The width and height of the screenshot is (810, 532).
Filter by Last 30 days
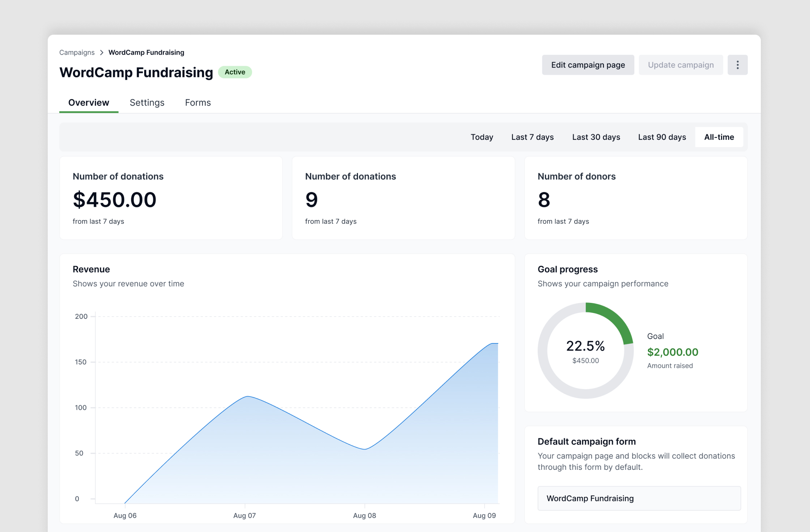[596, 137]
